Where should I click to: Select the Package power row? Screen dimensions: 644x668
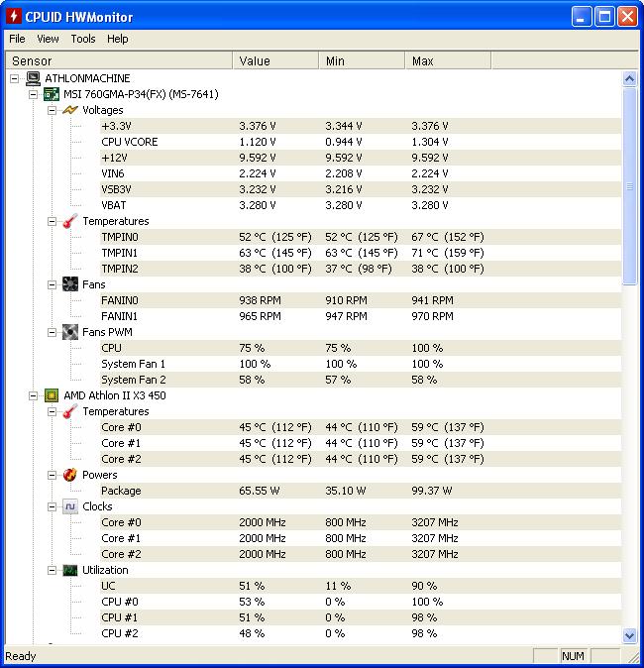(360, 491)
